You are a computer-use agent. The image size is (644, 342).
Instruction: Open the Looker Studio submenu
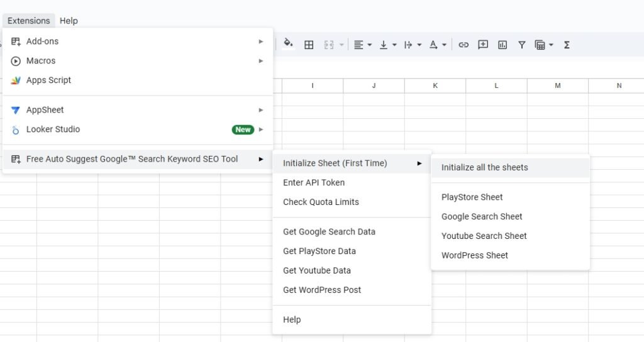(x=138, y=130)
